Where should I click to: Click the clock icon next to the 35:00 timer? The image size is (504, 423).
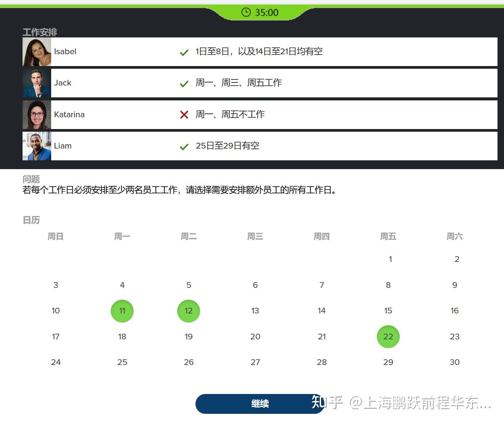click(x=246, y=12)
